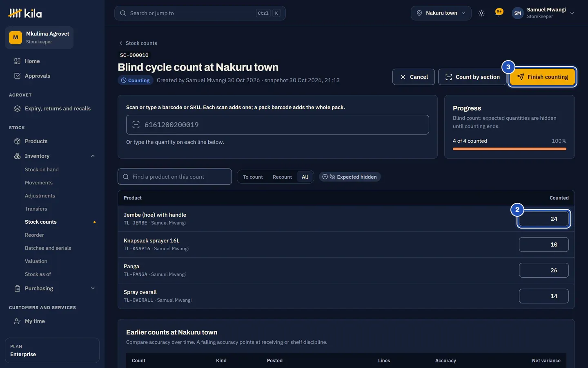Viewport: 588px width, 368px height.
Task: Open Home from the sidebar icon
Action: coord(17,61)
